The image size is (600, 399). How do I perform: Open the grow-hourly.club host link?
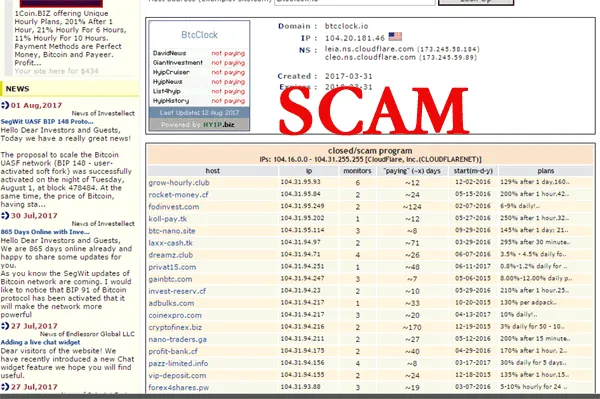coord(179,183)
